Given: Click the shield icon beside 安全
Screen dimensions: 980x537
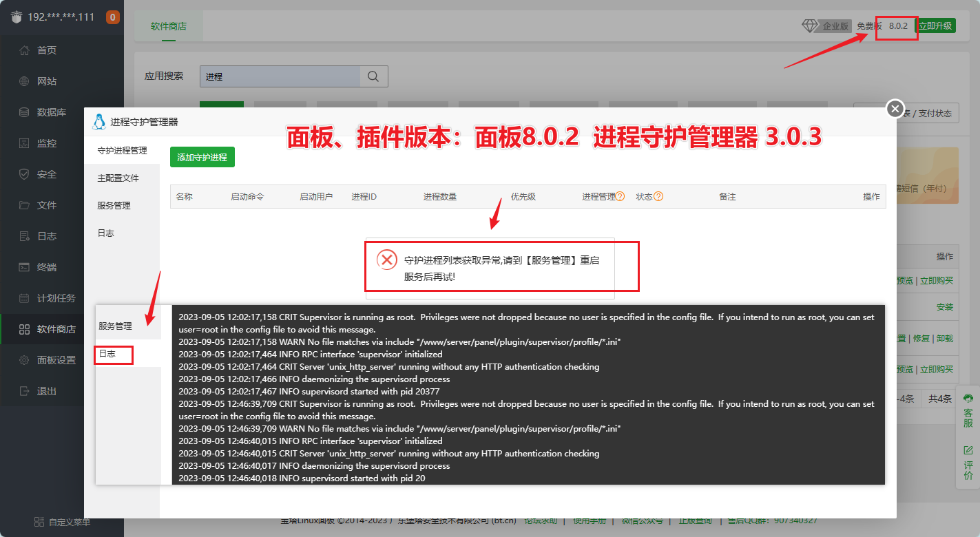Looking at the screenshot, I should coord(24,174).
